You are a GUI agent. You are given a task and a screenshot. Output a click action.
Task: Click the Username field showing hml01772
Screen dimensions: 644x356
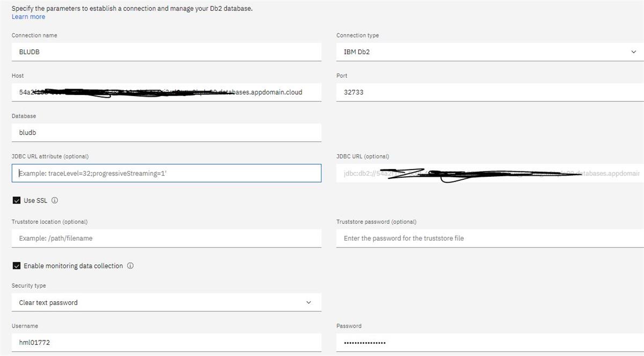166,342
